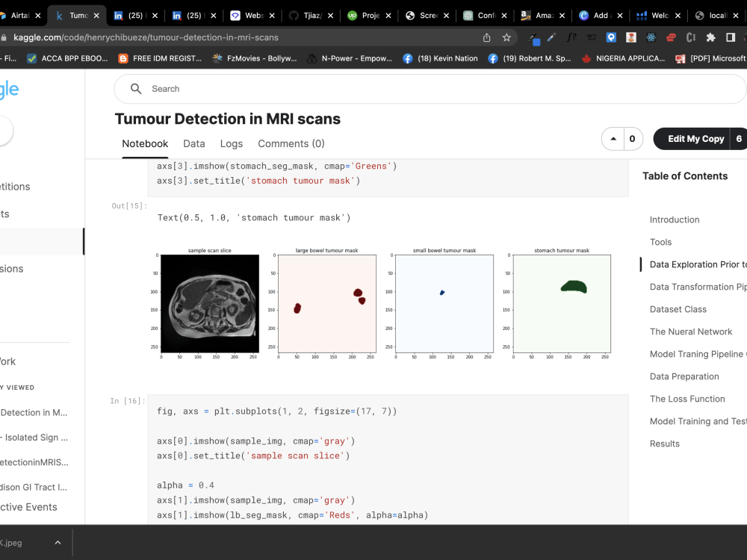Open the blue chat bubble extension
The width and height of the screenshot is (747, 560).
tap(611, 37)
